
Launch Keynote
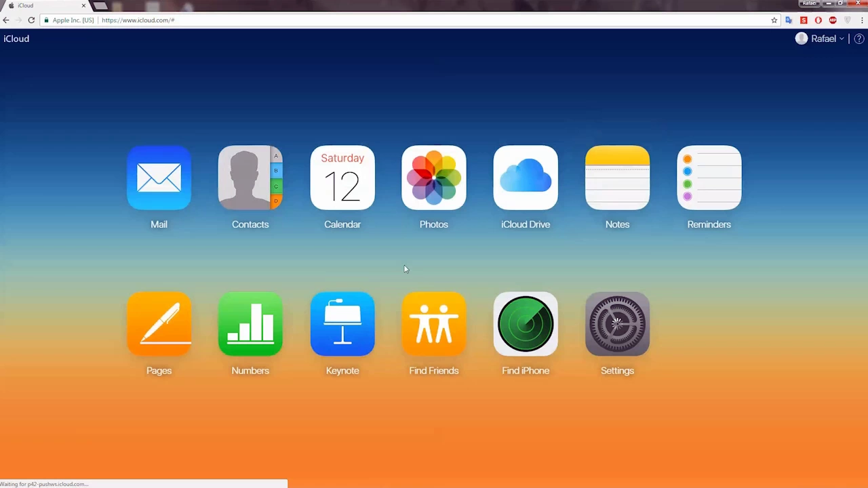342,324
